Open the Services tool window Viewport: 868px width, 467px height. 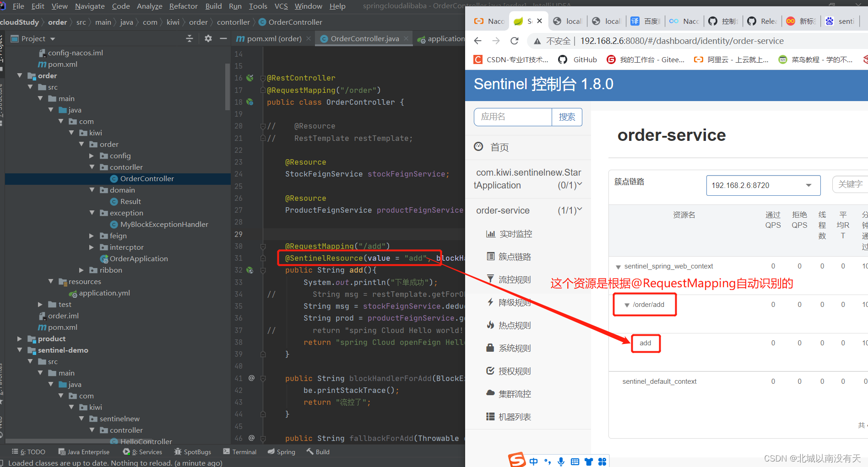point(142,452)
